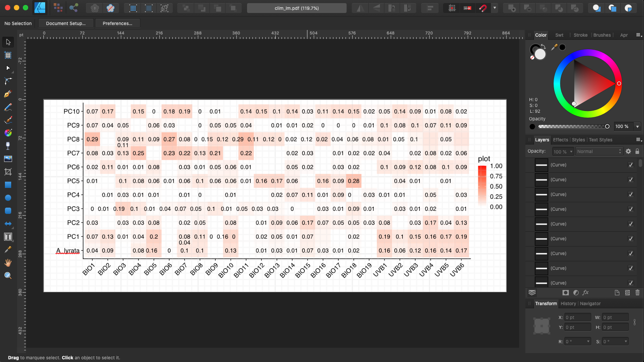The image size is (644, 362).
Task: Switch to the Stroke tab
Action: pos(580,35)
